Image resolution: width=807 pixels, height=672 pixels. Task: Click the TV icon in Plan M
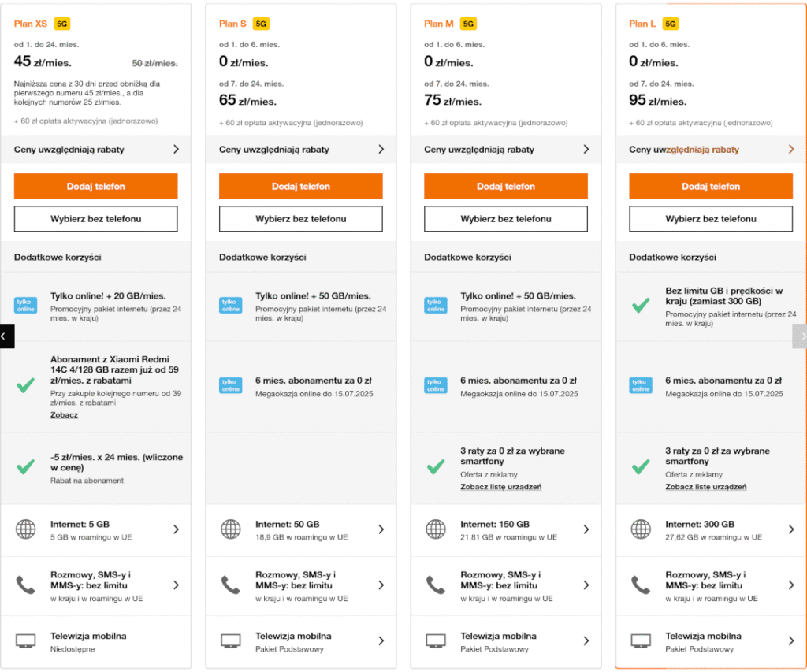point(436,641)
